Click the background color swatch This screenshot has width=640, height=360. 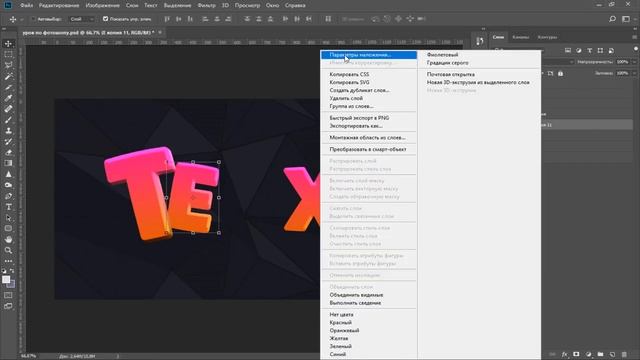tap(12, 284)
